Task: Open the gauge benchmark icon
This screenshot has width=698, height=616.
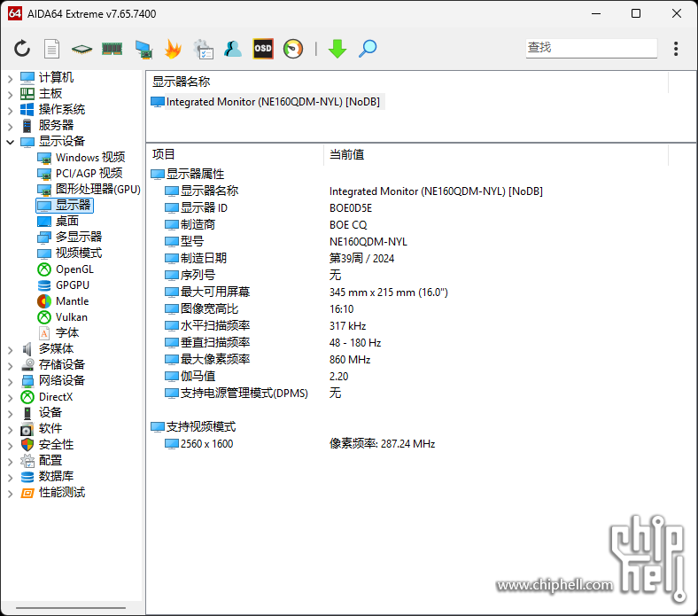Action: tap(293, 49)
